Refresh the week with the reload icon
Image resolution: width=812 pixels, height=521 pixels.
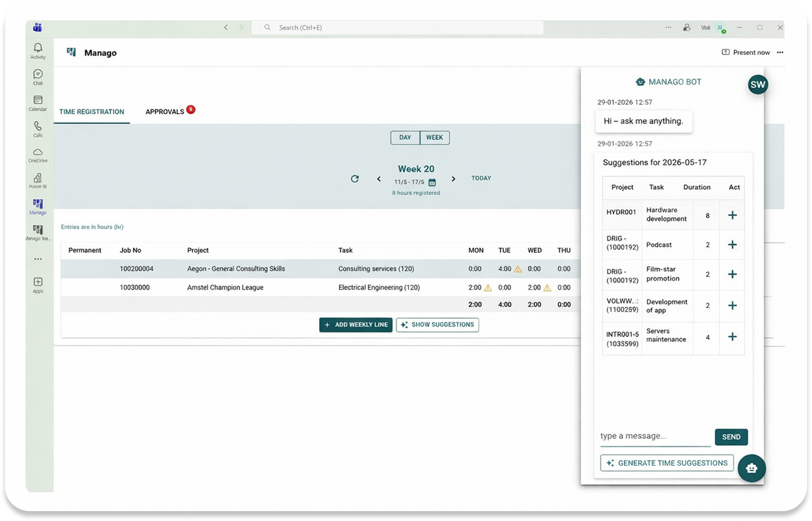355,178
